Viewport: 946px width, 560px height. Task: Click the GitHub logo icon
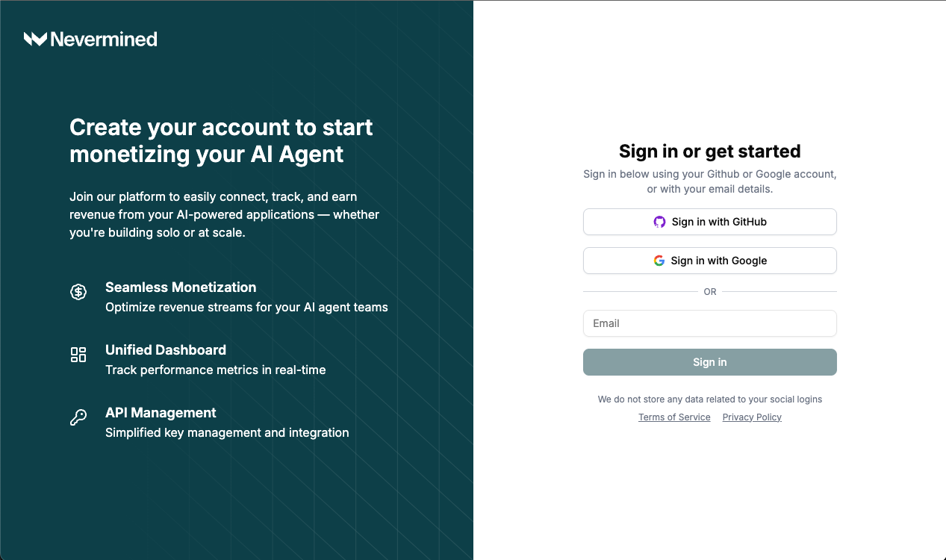point(659,222)
